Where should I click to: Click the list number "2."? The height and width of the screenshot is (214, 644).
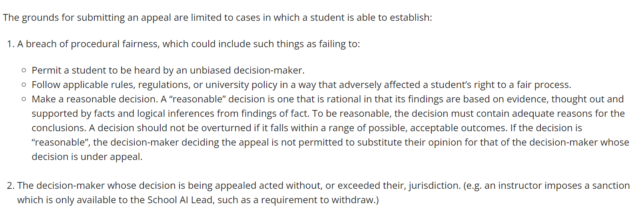click(10, 186)
